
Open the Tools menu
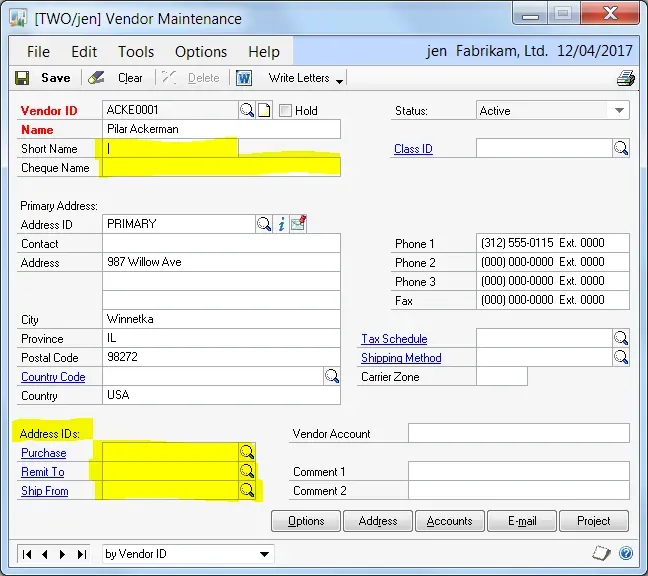tap(136, 52)
